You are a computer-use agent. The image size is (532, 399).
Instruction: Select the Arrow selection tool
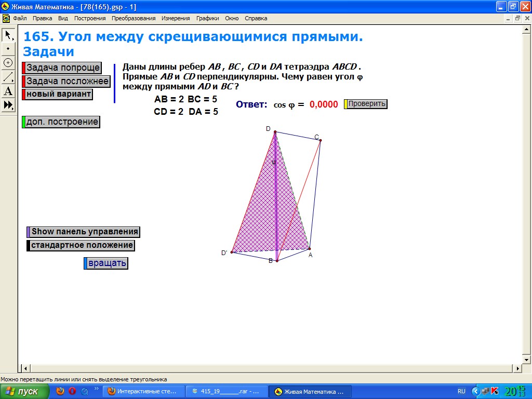tap(8, 35)
